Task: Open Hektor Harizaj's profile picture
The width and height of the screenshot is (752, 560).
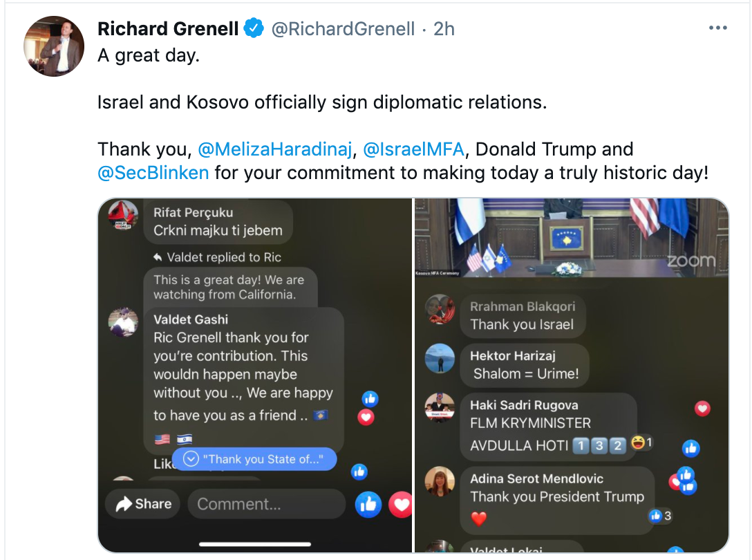Action: (440, 358)
